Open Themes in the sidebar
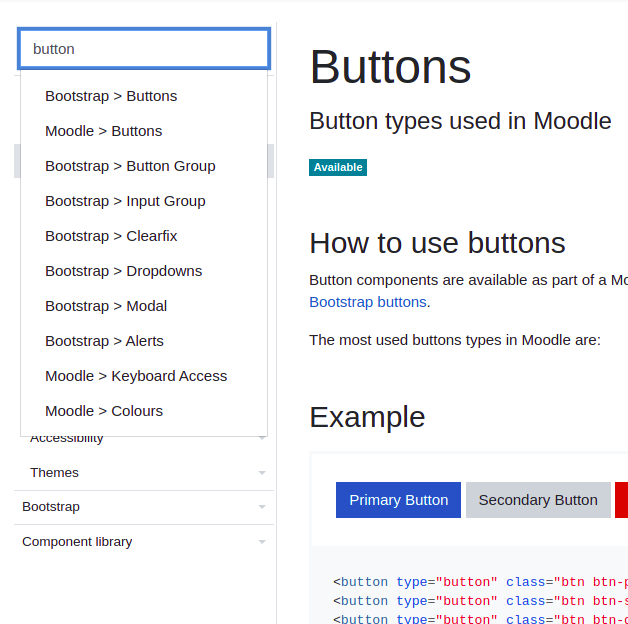628x624 pixels. point(54,473)
